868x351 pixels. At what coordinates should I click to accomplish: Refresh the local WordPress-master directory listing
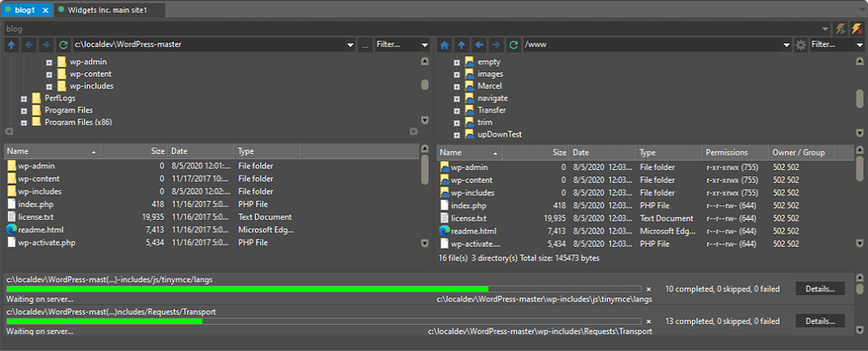63,45
